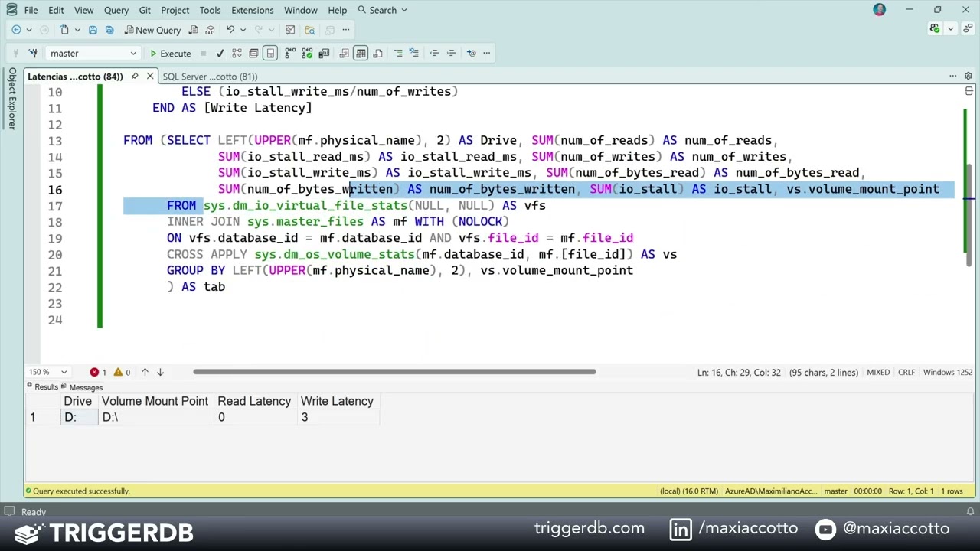Click the notifications bell in status bar
Image resolution: width=980 pixels, height=551 pixels.
(970, 511)
